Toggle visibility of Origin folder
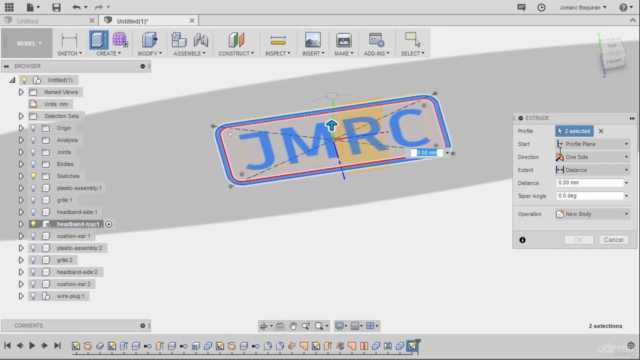Image resolution: width=640 pixels, height=360 pixels. pyautogui.click(x=33, y=128)
